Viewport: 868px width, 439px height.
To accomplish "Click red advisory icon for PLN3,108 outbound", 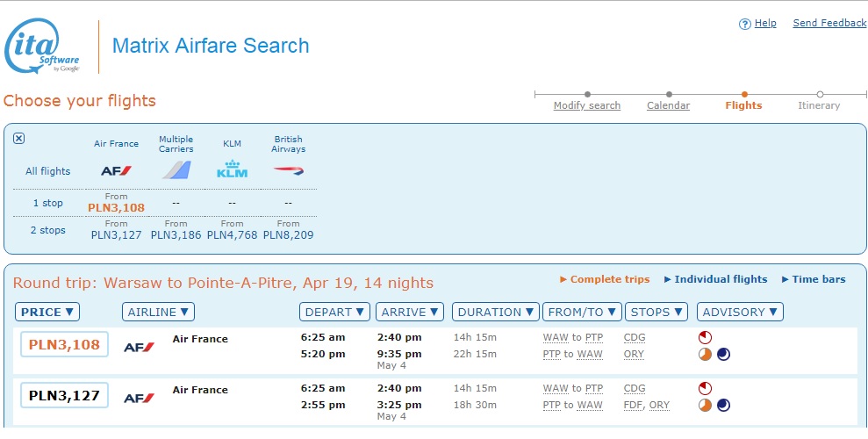I will (705, 337).
